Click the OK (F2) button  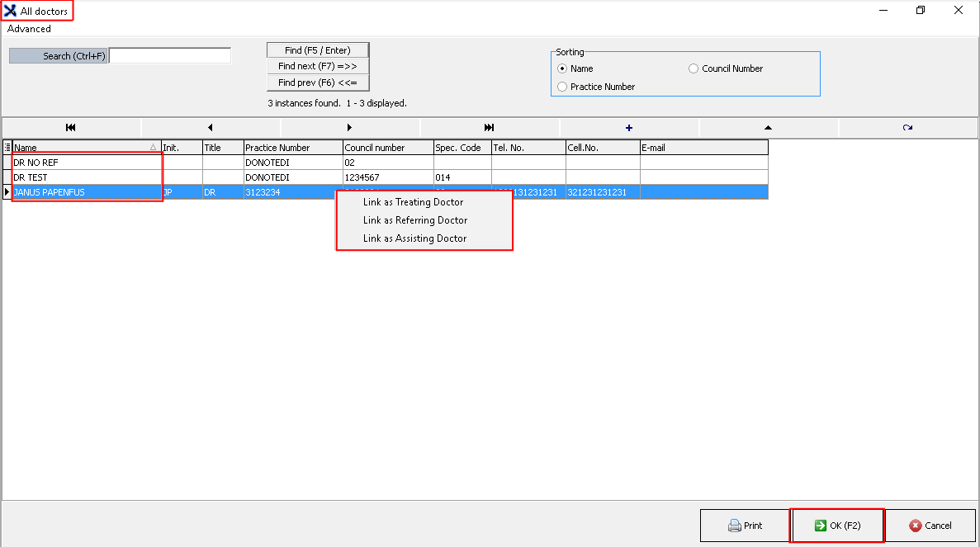click(x=837, y=526)
